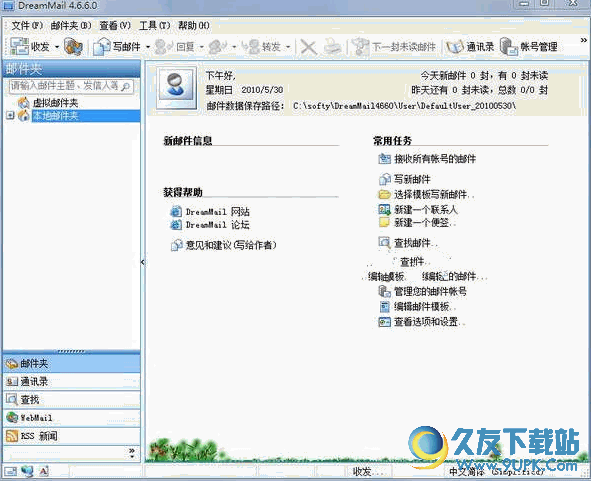Expand hidden toolbar buttons chevron
Image resolution: width=591 pixels, height=481 pixels.
pyautogui.click(x=583, y=40)
